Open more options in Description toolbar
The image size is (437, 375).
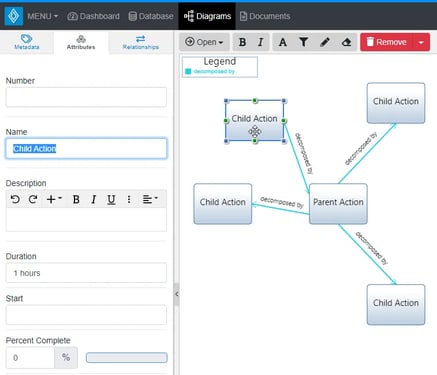[129, 199]
